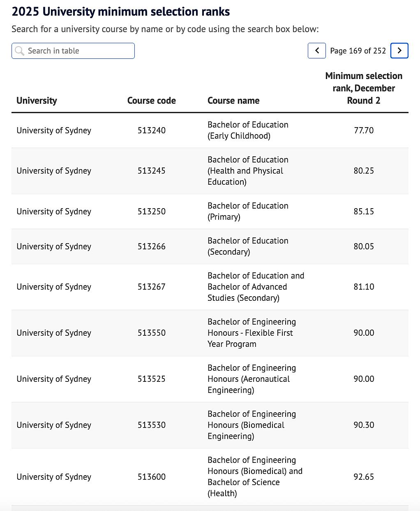Click the rank value 92.65
Viewport: 420px width, 511px height.
tap(364, 477)
